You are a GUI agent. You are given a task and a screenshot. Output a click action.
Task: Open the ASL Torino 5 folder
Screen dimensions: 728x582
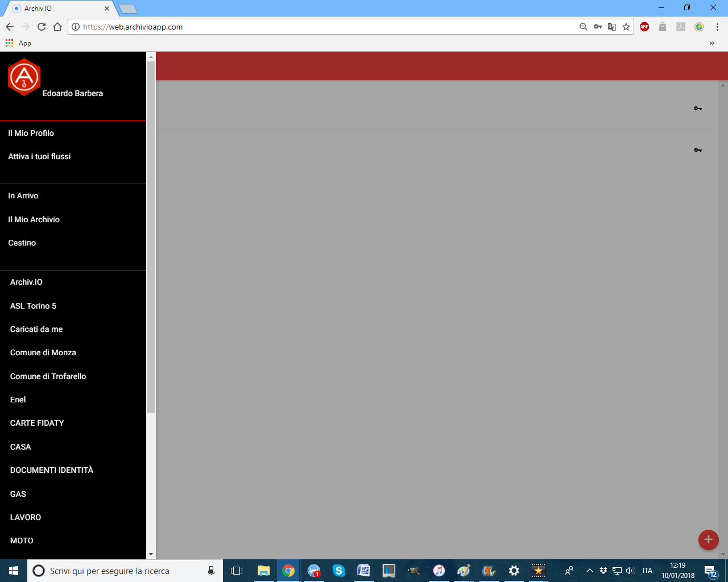[x=33, y=306]
